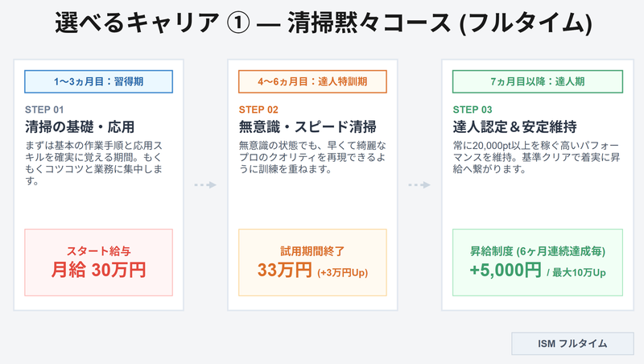Click the 昇給制度 +5,000円 box
This screenshot has width=644, height=364.
coord(538,263)
